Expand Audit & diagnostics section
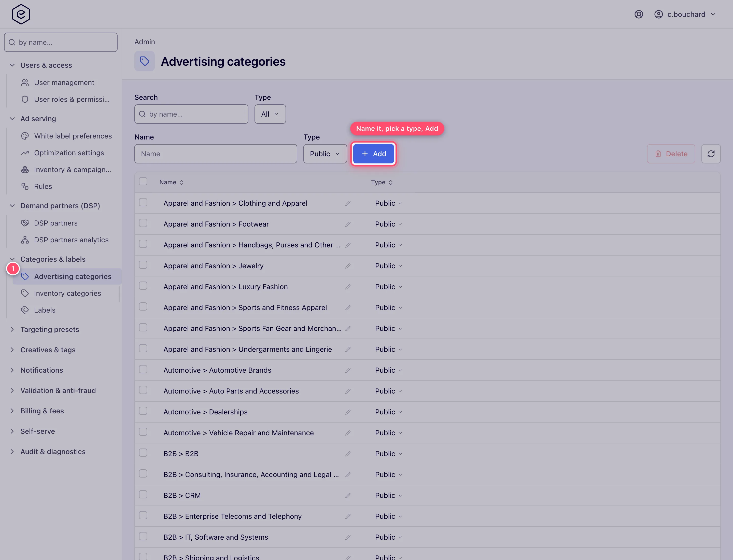The width and height of the screenshot is (733, 560). coord(53,452)
